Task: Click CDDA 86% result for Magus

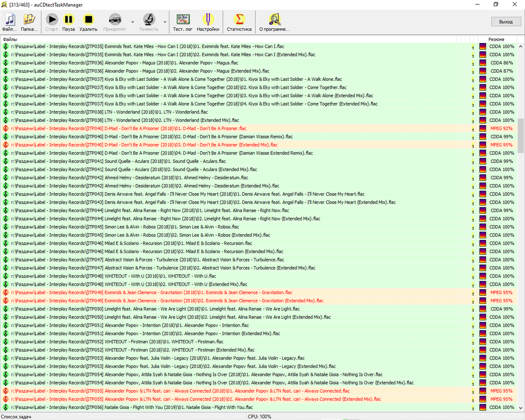Action: [501, 63]
